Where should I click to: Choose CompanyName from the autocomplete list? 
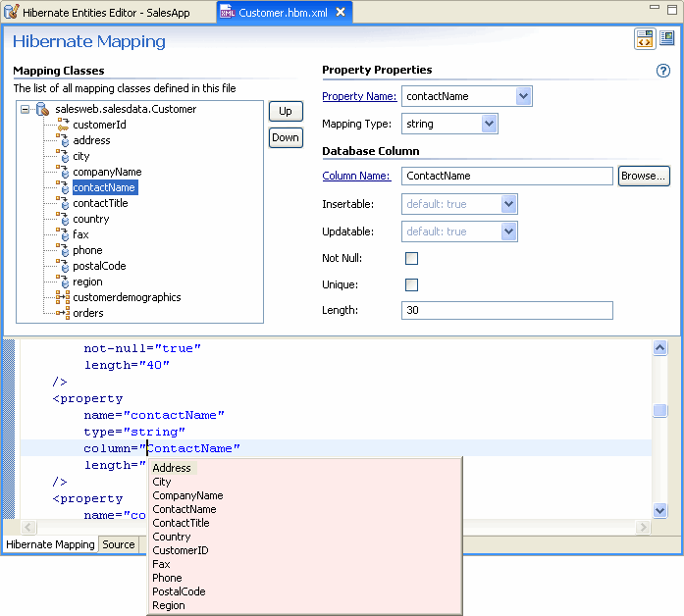pos(187,495)
